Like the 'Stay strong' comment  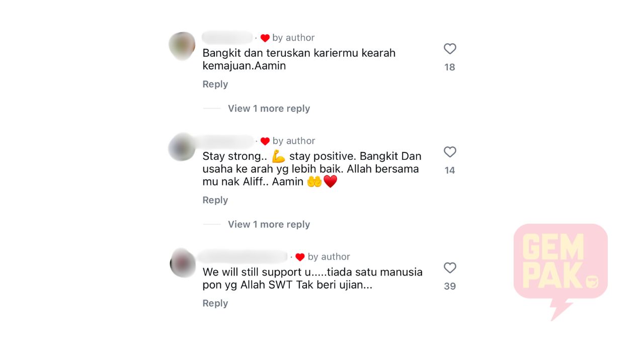450,152
